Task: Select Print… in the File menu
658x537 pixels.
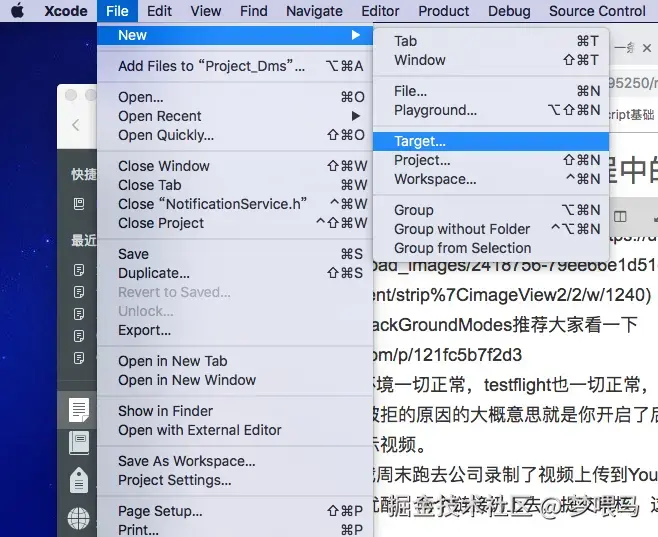Action: [235, 530]
